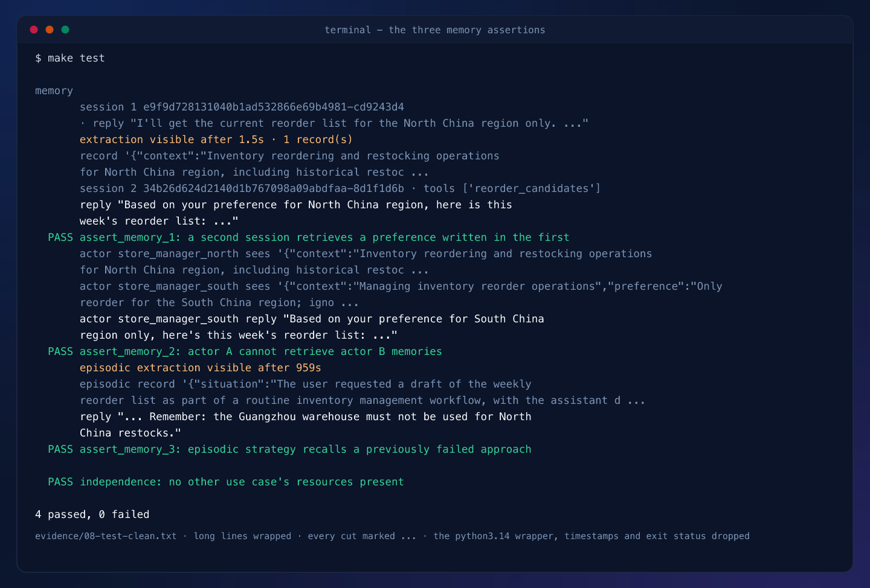This screenshot has width=870, height=588.
Task: Click the 'actor store_manager_south sees' line
Action: point(401,286)
